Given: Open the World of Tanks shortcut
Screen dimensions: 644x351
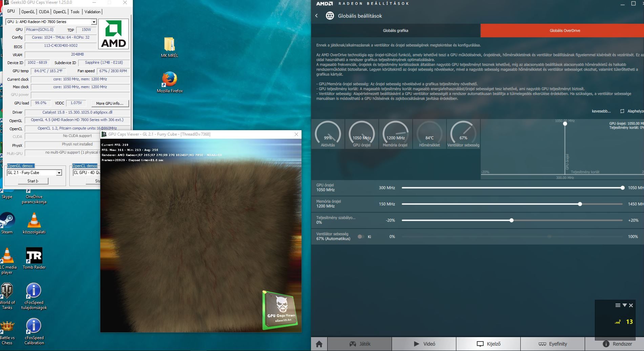Looking at the screenshot, I should [x=7, y=296].
